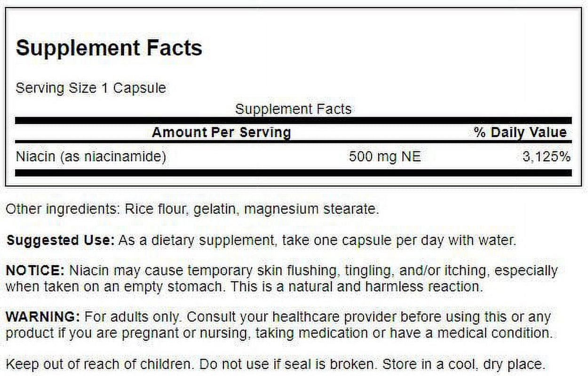The height and width of the screenshot is (376, 588).
Task: Click the words "magnesium stearate"
Action: [311, 209]
